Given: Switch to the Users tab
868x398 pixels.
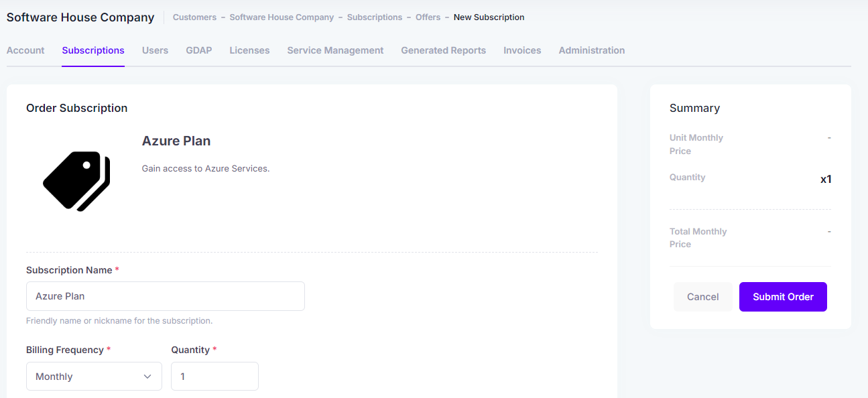Looking at the screenshot, I should pyautogui.click(x=155, y=50).
